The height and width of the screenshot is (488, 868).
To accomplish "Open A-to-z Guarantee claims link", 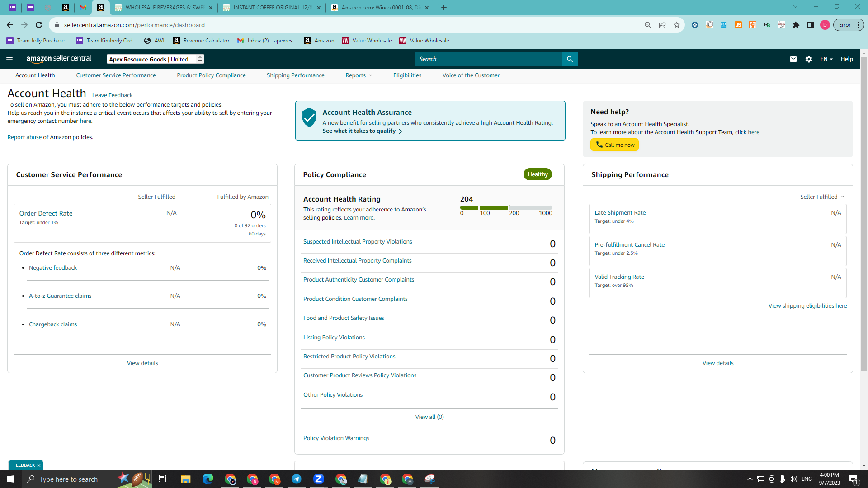I will pos(60,296).
